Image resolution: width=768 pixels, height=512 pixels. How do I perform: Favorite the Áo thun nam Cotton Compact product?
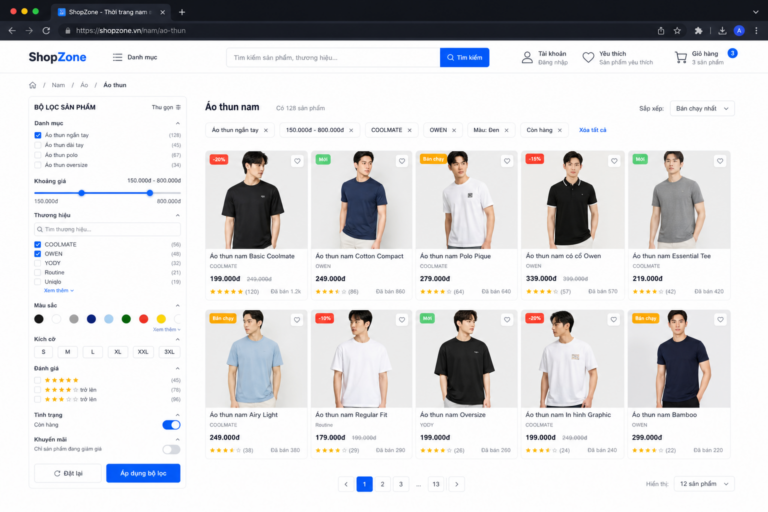pos(402,161)
